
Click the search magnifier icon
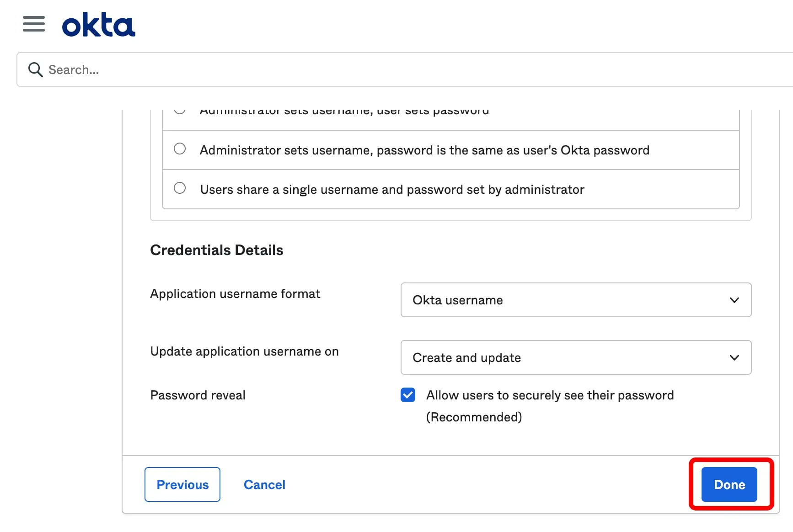coord(35,69)
